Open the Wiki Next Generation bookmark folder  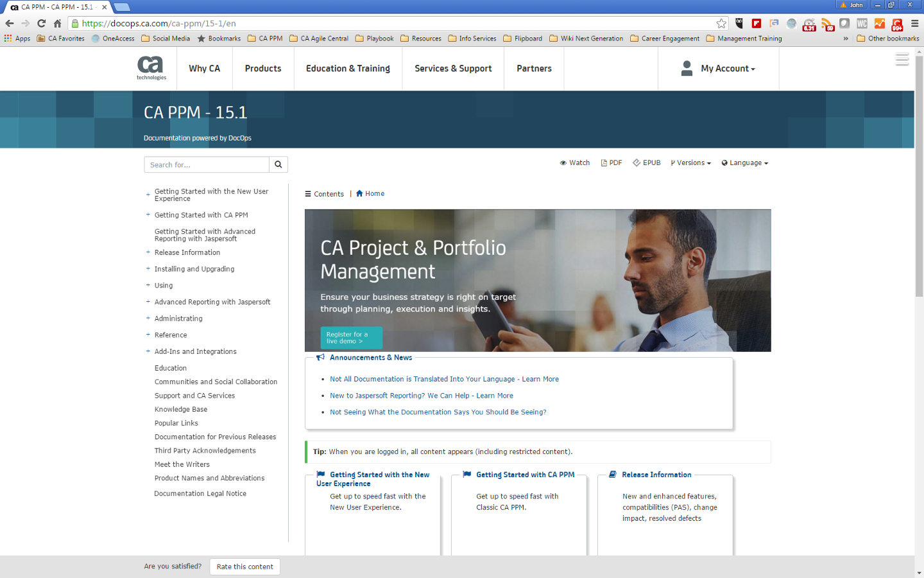pos(586,39)
